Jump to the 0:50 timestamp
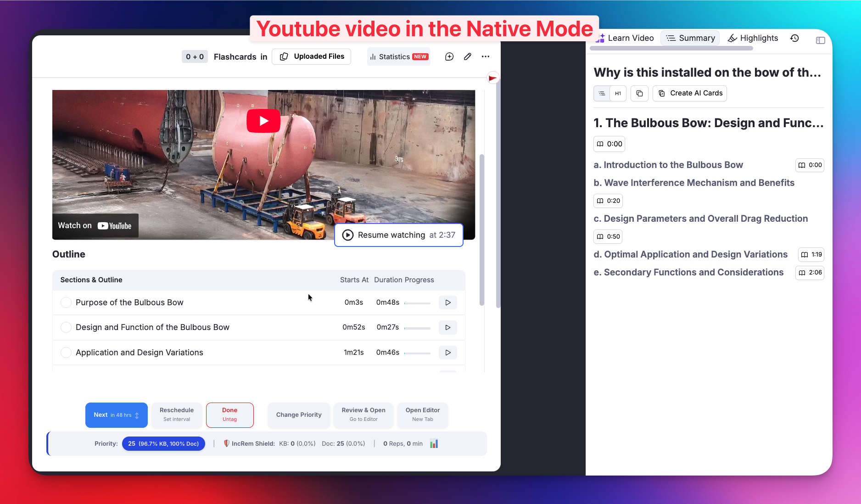The height and width of the screenshot is (504, 861). click(x=608, y=236)
